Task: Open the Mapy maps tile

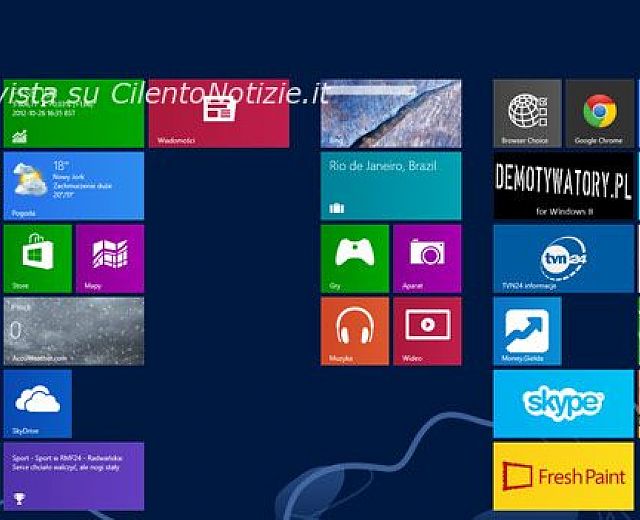Action: pos(110,259)
